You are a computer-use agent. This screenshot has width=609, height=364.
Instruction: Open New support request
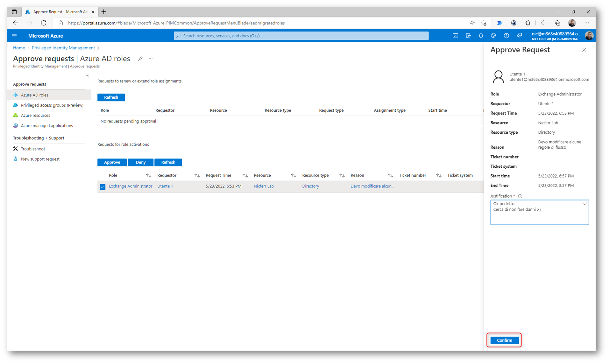pyautogui.click(x=49, y=159)
